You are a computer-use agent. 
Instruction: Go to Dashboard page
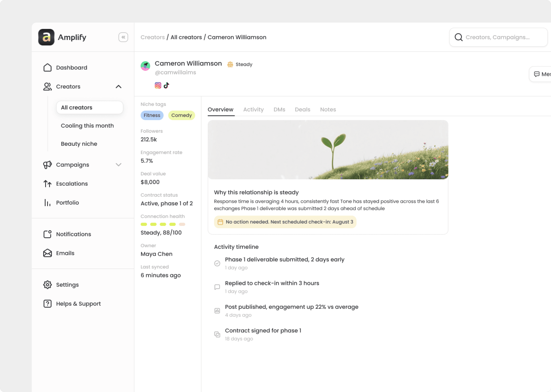tap(72, 68)
